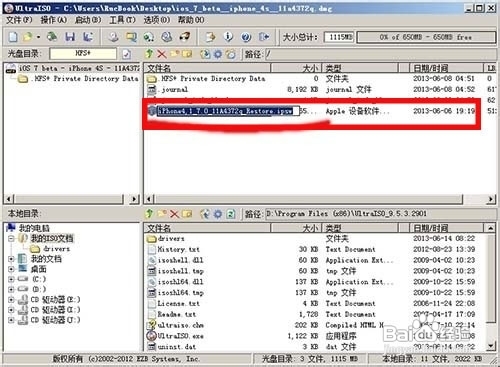Image resolution: width=500 pixels, height=367 pixels.
Task: Click the local path field showing UltraISO_9.5.3.2901
Action: coord(380,214)
